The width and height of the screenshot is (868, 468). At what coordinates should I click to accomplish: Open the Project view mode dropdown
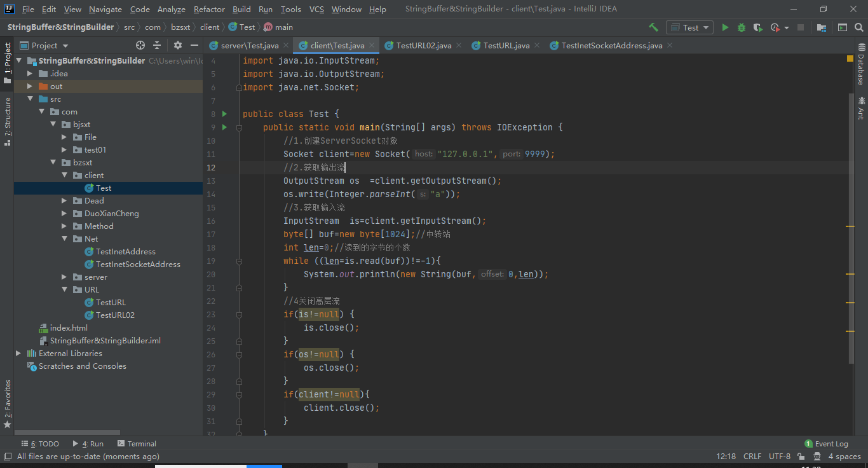tap(44, 45)
